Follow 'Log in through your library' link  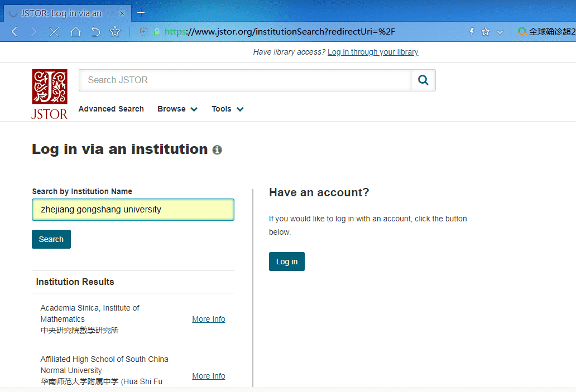pyautogui.click(x=373, y=52)
